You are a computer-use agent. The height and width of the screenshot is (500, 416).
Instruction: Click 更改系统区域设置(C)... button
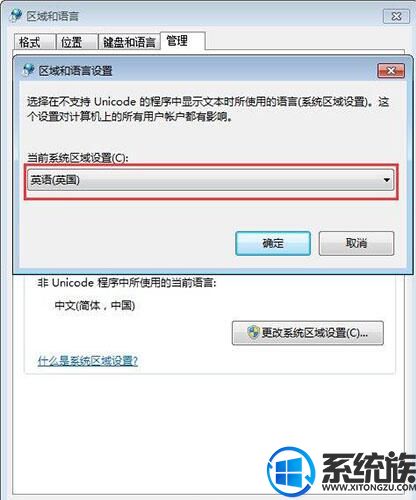click(308, 333)
